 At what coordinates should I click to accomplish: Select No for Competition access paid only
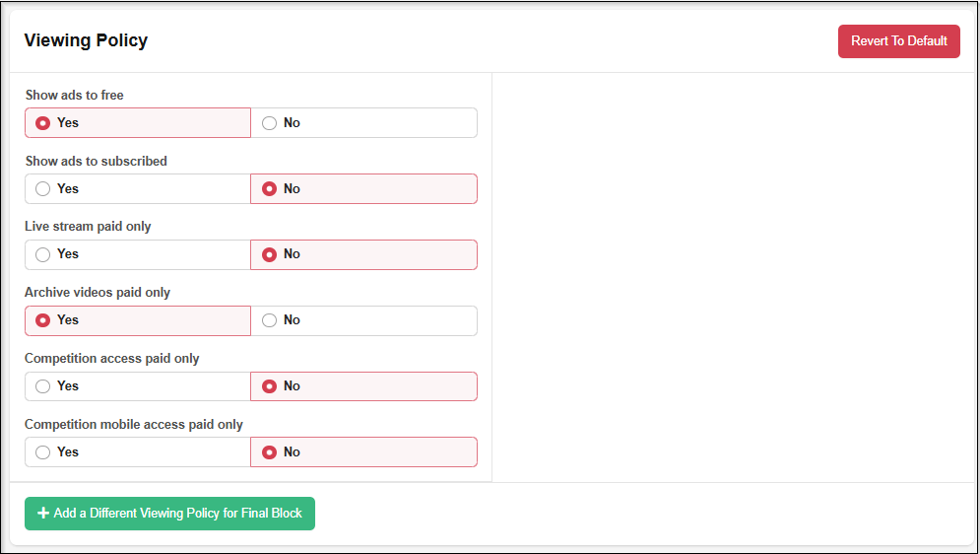click(270, 386)
